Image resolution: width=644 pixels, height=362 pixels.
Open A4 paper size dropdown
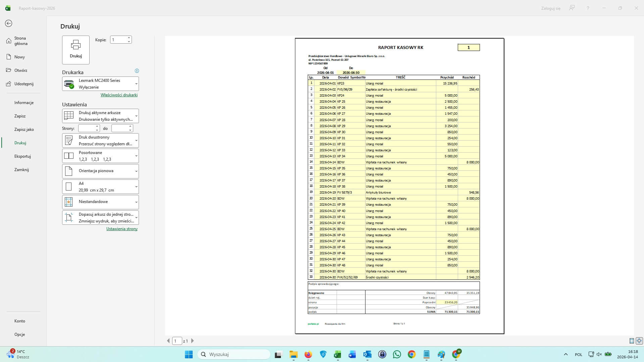(100, 187)
